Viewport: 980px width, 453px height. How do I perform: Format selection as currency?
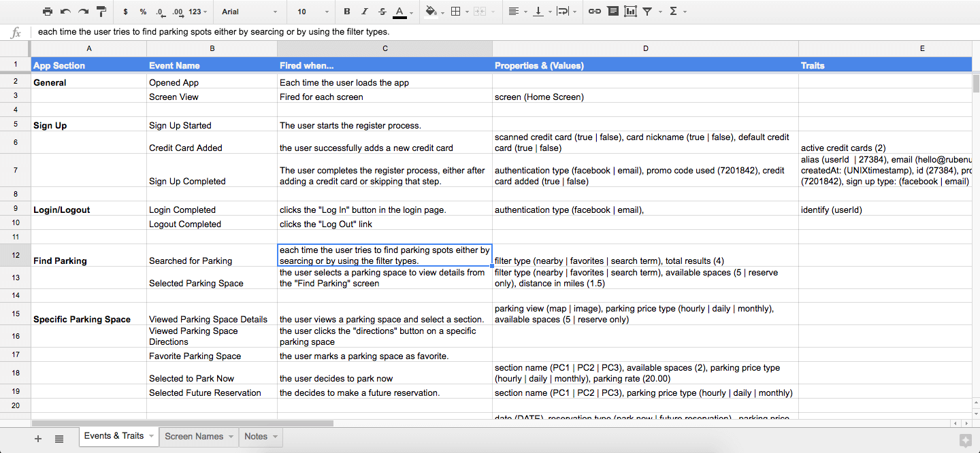126,12
